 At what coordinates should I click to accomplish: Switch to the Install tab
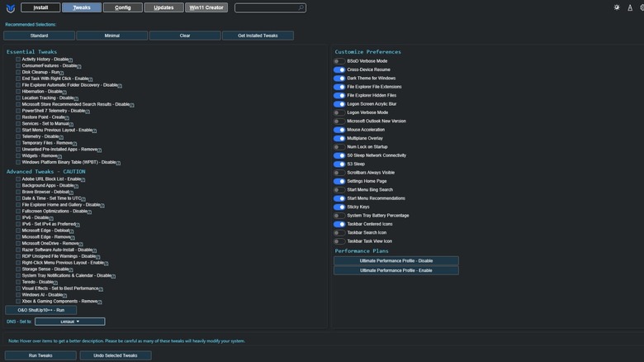tap(40, 7)
